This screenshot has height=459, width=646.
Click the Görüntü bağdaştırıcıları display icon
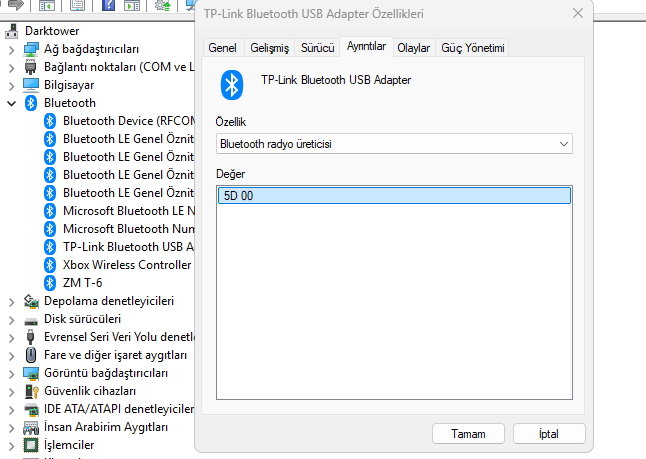[31, 373]
